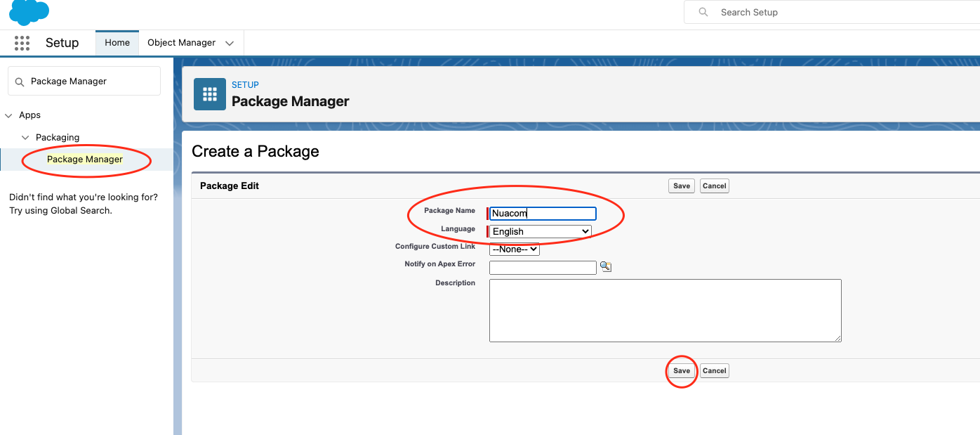This screenshot has height=435, width=980.
Task: Click the Global Search hint text
Action: pos(84,204)
